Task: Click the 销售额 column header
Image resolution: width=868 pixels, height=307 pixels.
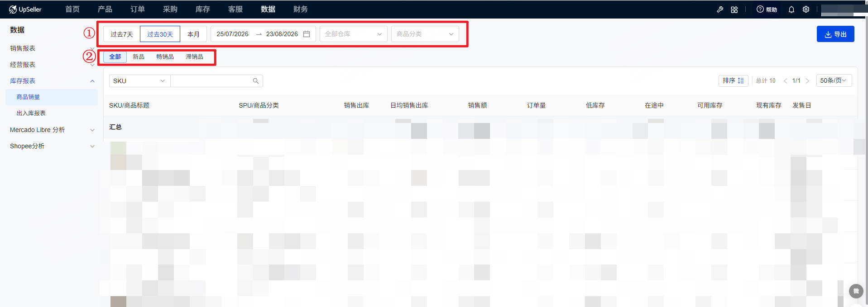Action: point(477,105)
